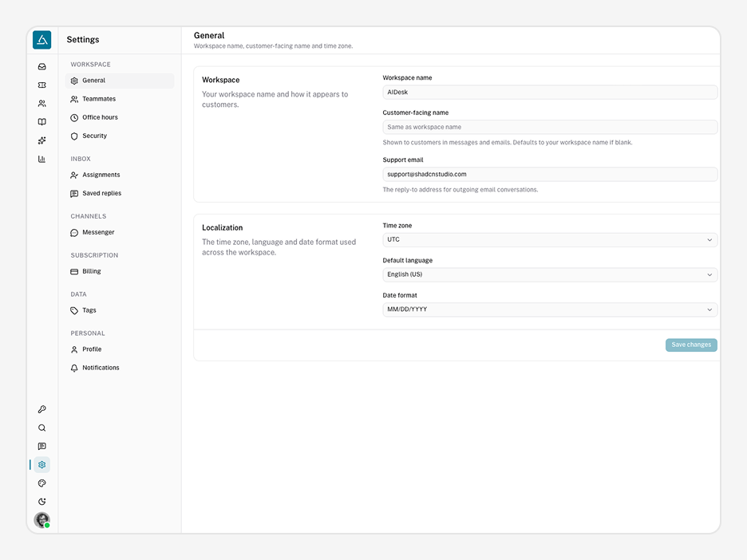Open the knowledge base book icon
The image size is (747, 560).
42,122
